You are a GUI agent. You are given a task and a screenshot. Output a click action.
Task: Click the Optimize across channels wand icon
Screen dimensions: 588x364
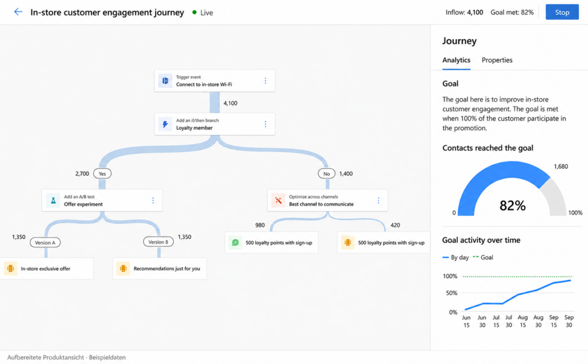pos(278,200)
